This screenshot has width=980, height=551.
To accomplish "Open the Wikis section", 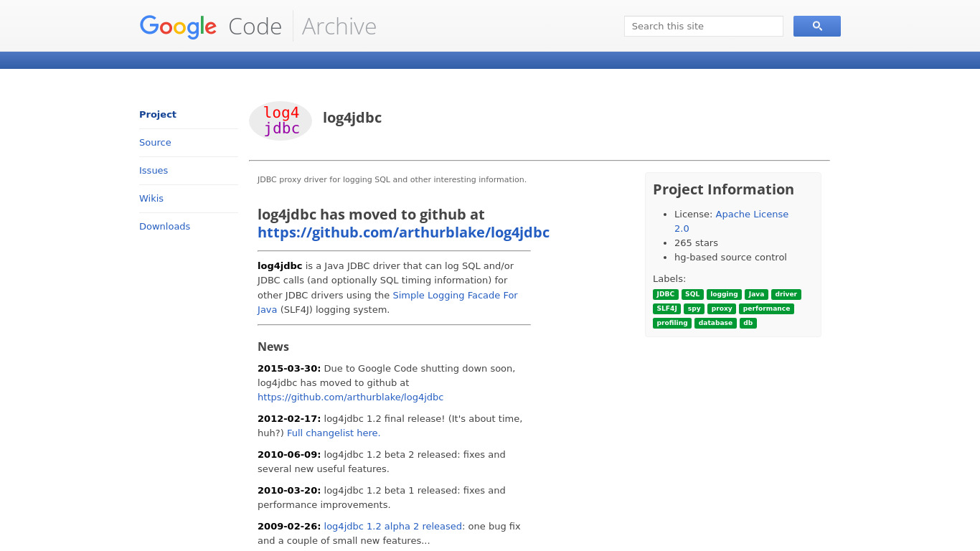I will 151,199.
